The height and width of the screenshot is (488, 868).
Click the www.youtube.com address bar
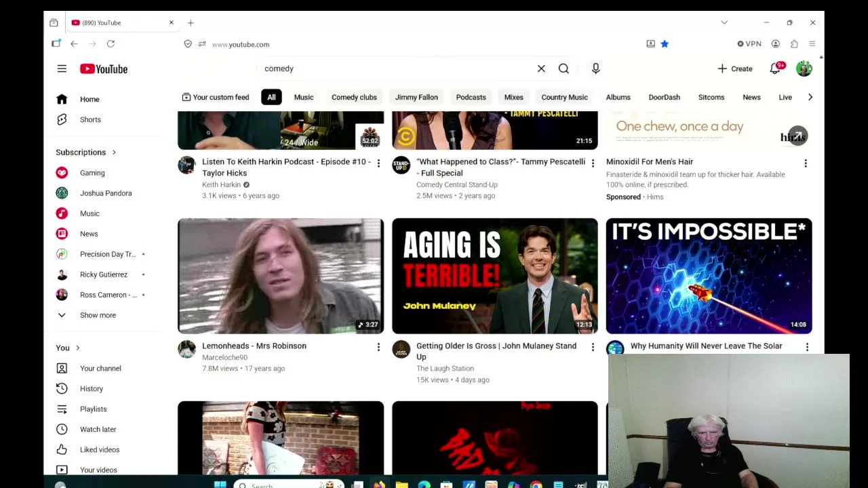coord(241,45)
